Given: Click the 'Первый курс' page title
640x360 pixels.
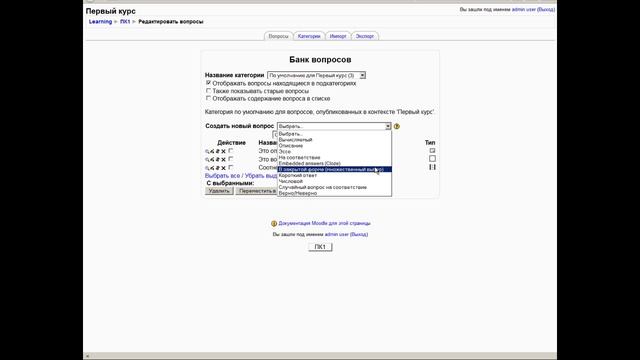Looking at the screenshot, I should tap(111, 11).
